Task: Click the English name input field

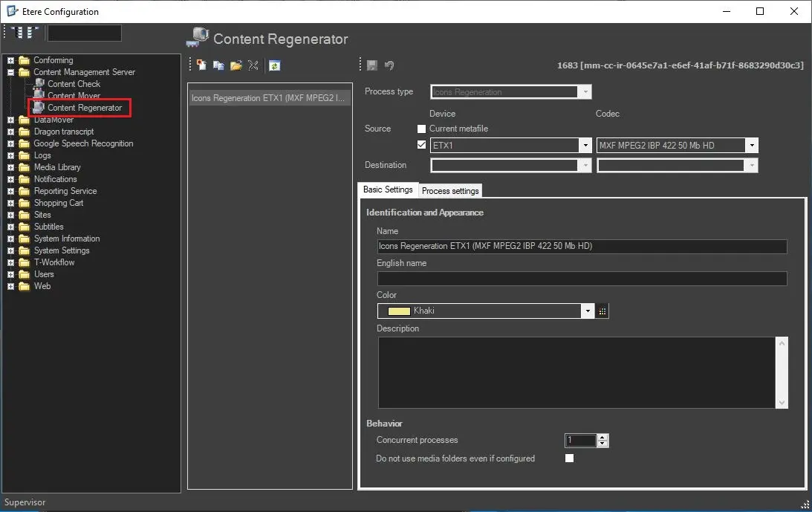Action: pyautogui.click(x=582, y=279)
